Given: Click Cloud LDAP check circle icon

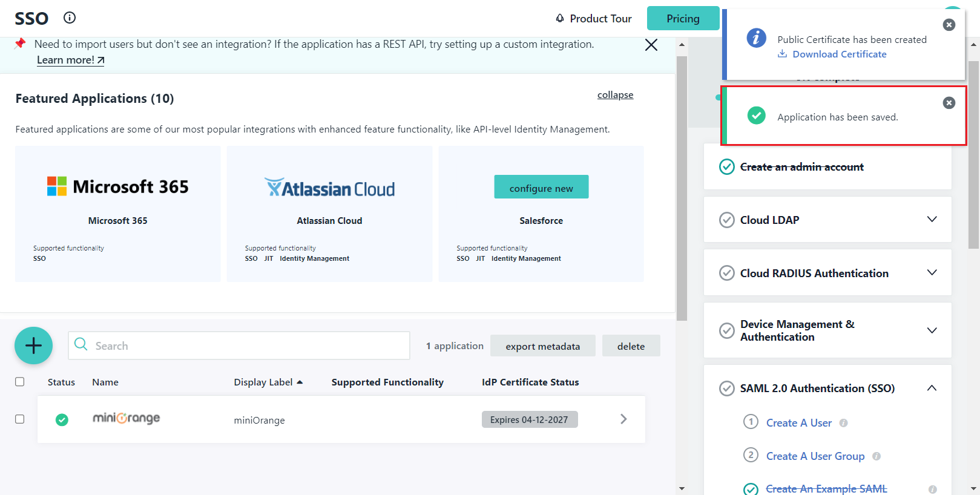Looking at the screenshot, I should point(726,220).
